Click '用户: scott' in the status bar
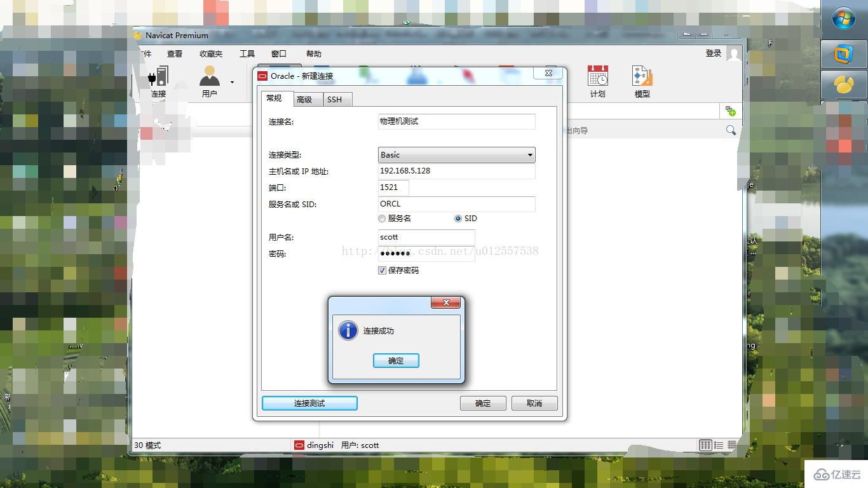868x488 pixels. (360, 445)
